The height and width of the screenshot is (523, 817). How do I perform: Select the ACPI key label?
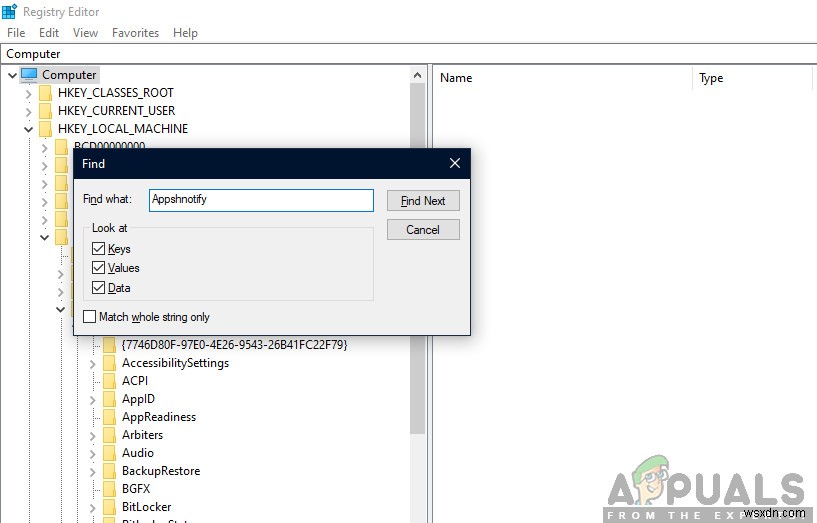(135, 381)
